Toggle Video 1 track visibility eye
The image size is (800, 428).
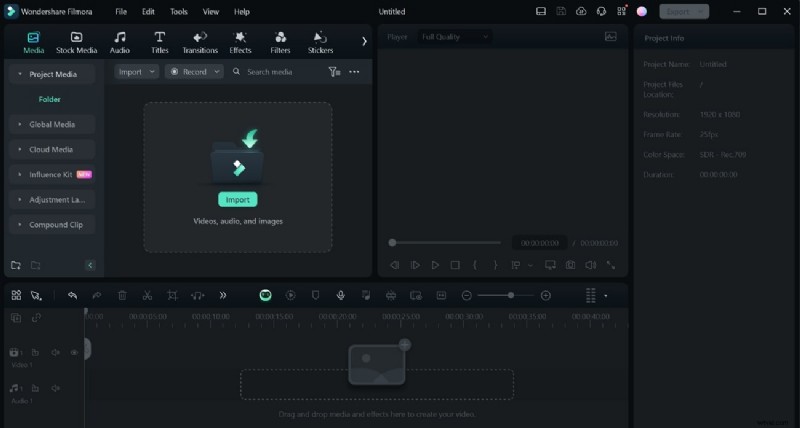[74, 353]
